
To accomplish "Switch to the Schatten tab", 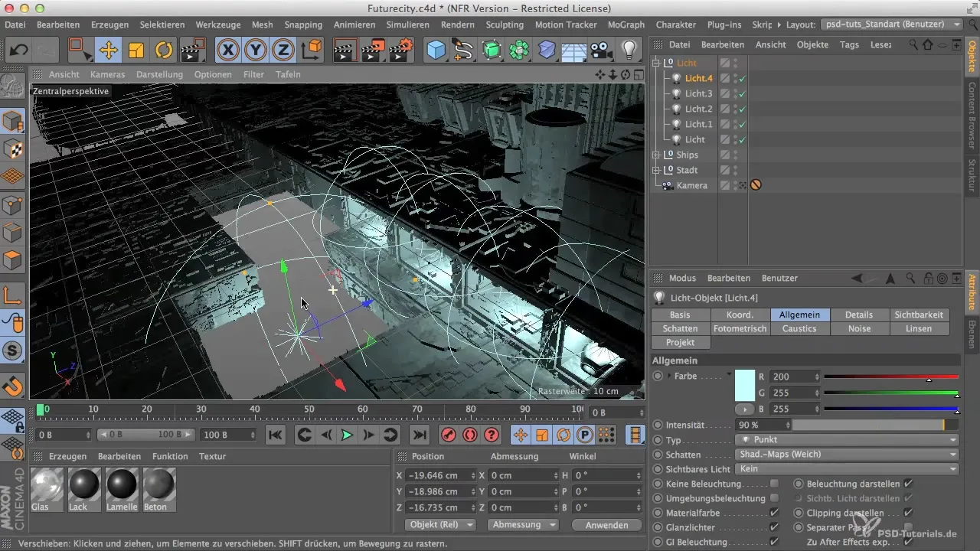I will point(680,328).
